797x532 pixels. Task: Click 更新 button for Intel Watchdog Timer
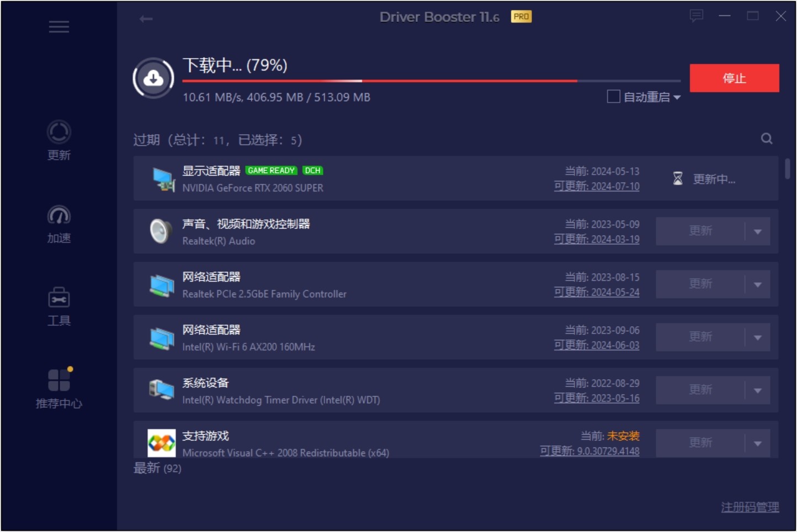pos(700,390)
